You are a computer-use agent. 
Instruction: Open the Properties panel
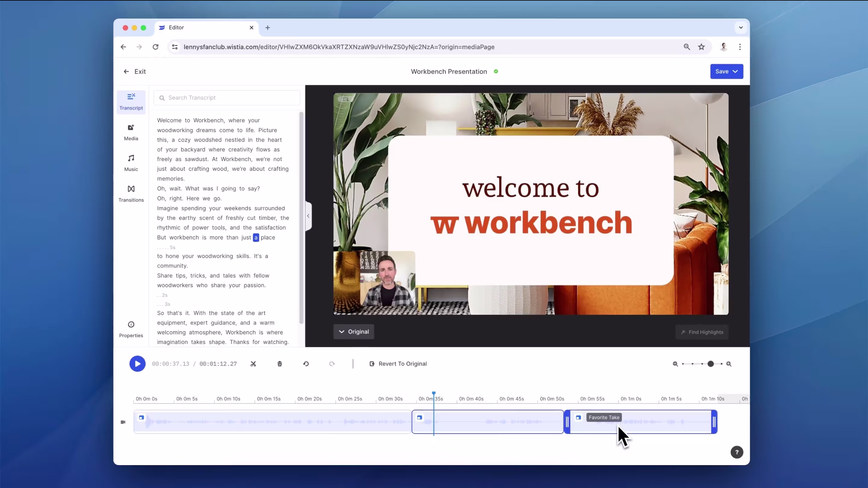tap(131, 329)
